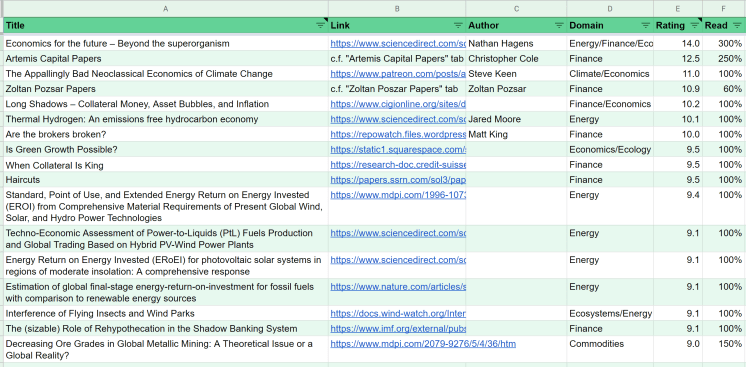Open sciencedirect link for Techno-Economic Assessment row
Screen dimensions: 746x367
click(x=398, y=233)
